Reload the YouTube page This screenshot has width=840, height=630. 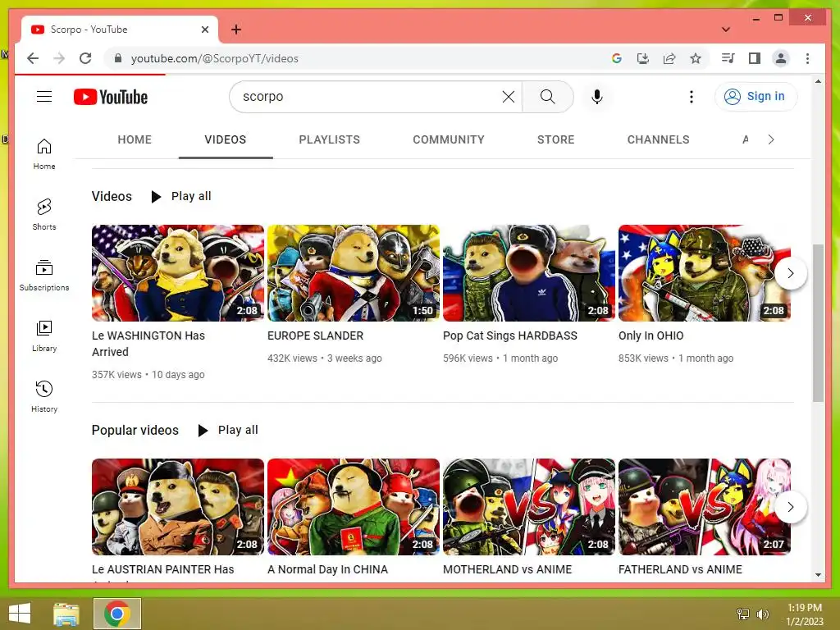point(85,58)
